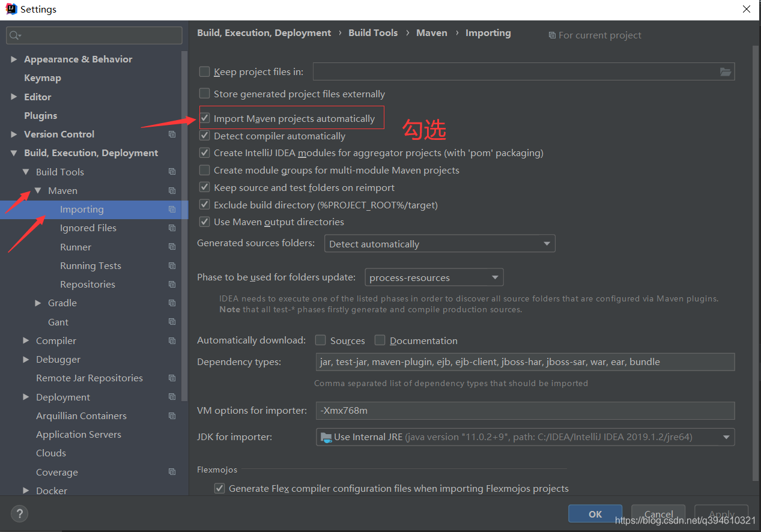Toggle Generate Flex compiler configuration files checkbox
The width and height of the screenshot is (761, 532).
tap(220, 488)
